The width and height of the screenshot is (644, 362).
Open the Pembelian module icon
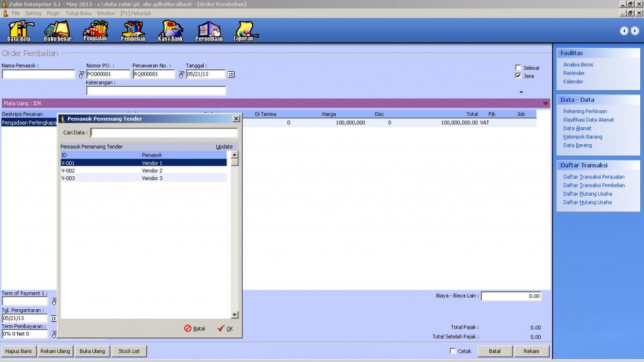click(133, 31)
